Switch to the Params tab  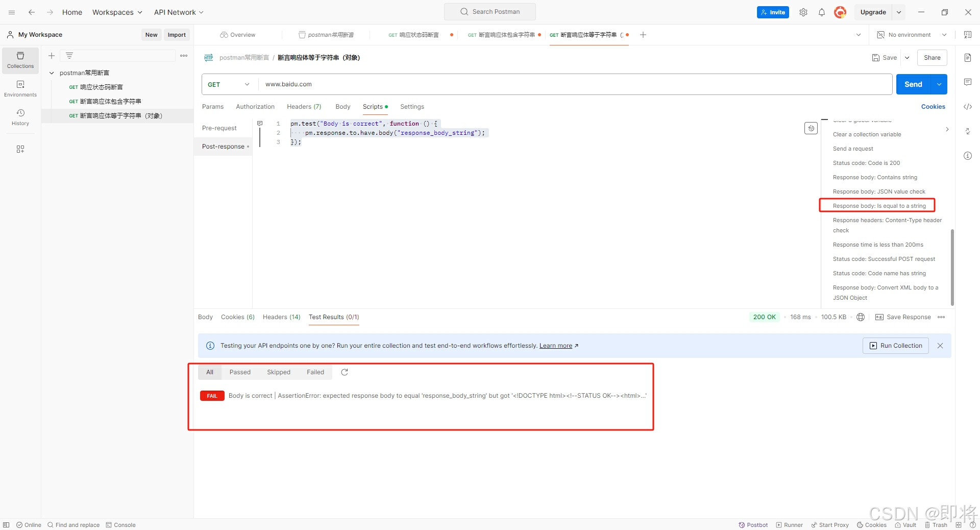[x=213, y=107]
